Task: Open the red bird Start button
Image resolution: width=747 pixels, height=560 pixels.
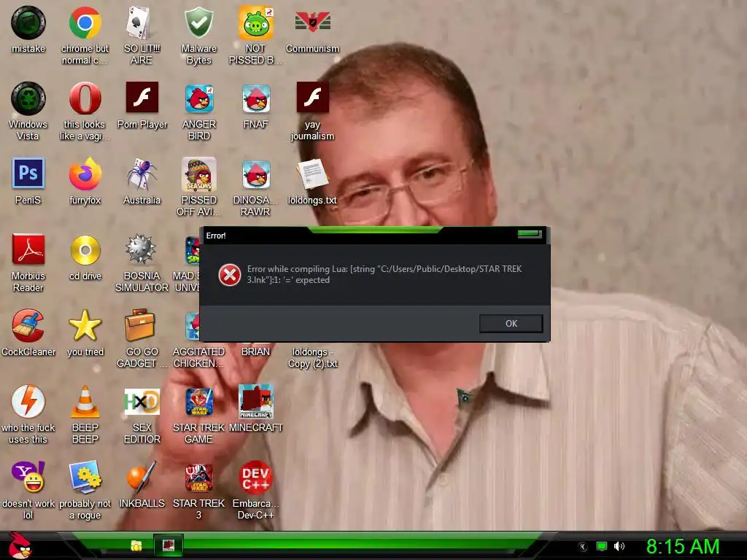Action: coord(20,545)
